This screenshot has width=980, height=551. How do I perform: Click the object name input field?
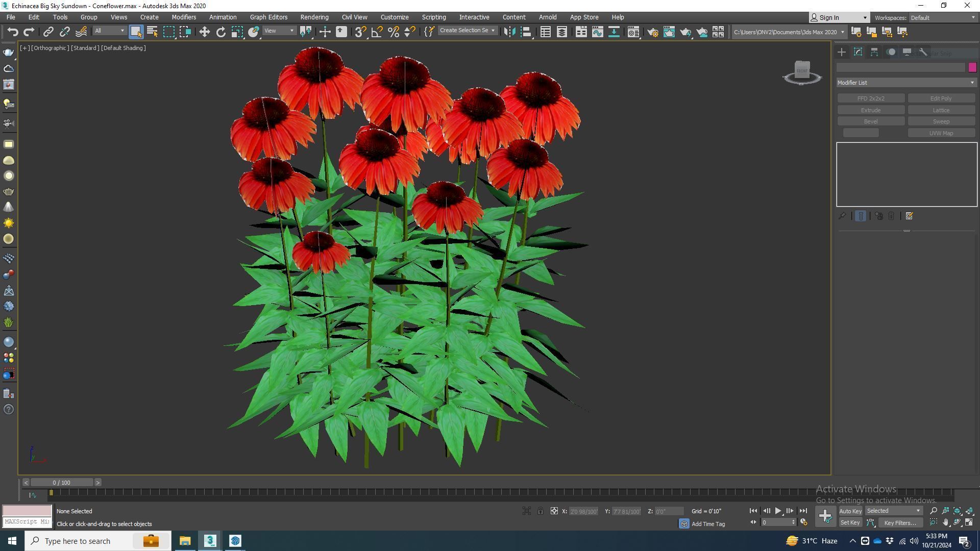point(901,67)
